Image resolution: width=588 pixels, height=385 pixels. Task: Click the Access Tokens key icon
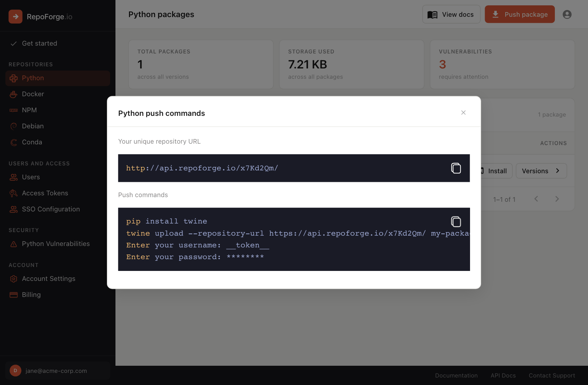14,193
